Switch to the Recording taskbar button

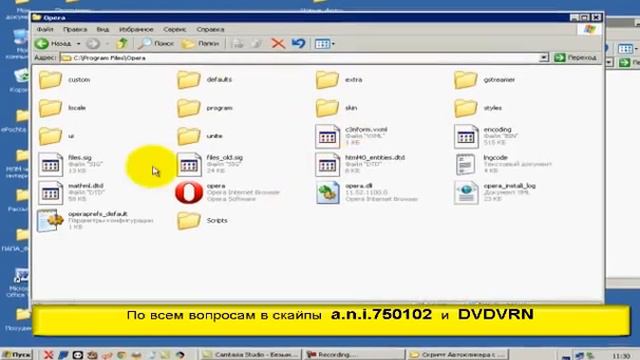353,355
